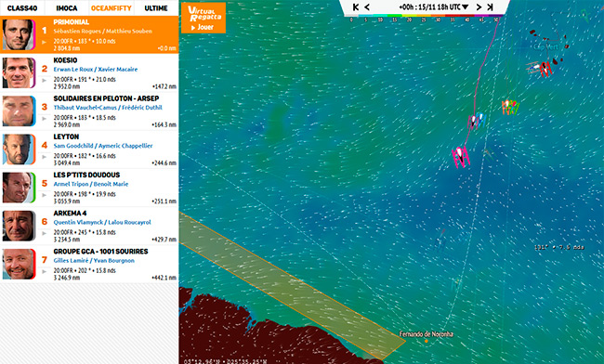
Task: Expand Leyton's small play arrow
Action: (45, 157)
